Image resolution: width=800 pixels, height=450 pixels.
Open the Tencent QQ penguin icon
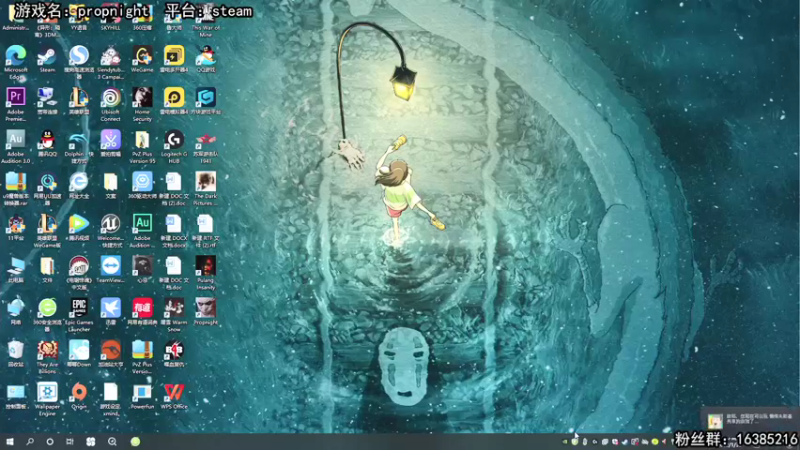pyautogui.click(x=47, y=143)
